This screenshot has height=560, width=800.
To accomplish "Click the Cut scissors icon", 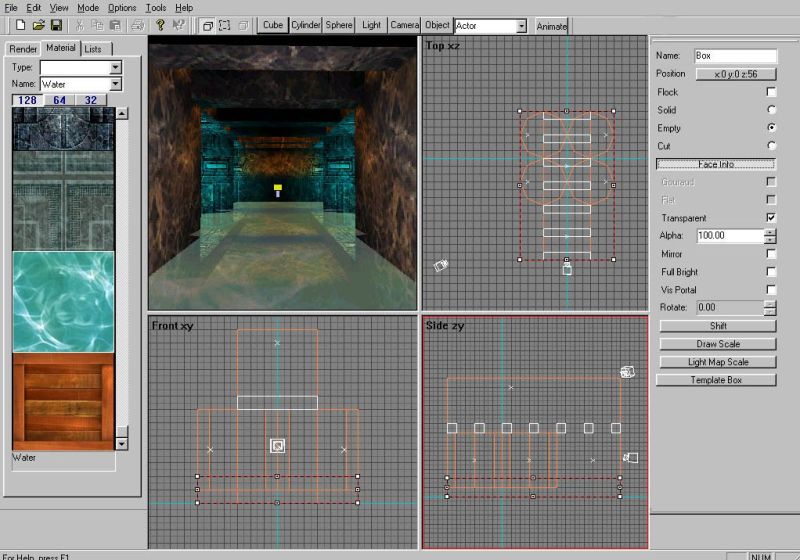I will pyautogui.click(x=80, y=25).
